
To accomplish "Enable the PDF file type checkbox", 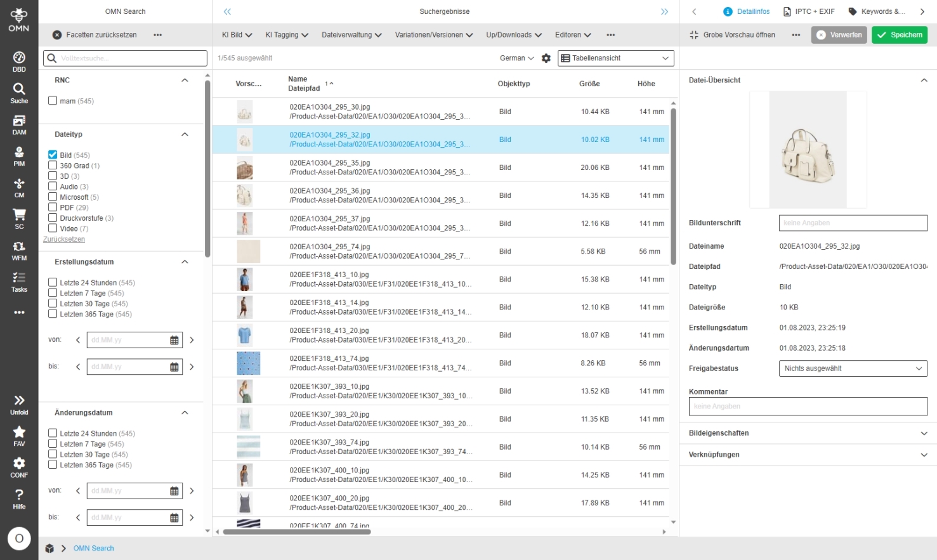I will coord(53,207).
